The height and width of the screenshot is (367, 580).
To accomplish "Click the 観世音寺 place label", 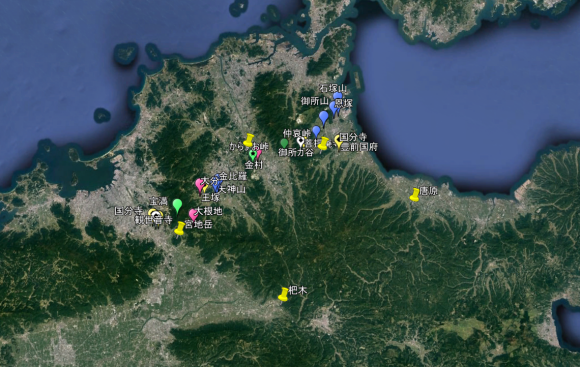I will click(x=153, y=220).
